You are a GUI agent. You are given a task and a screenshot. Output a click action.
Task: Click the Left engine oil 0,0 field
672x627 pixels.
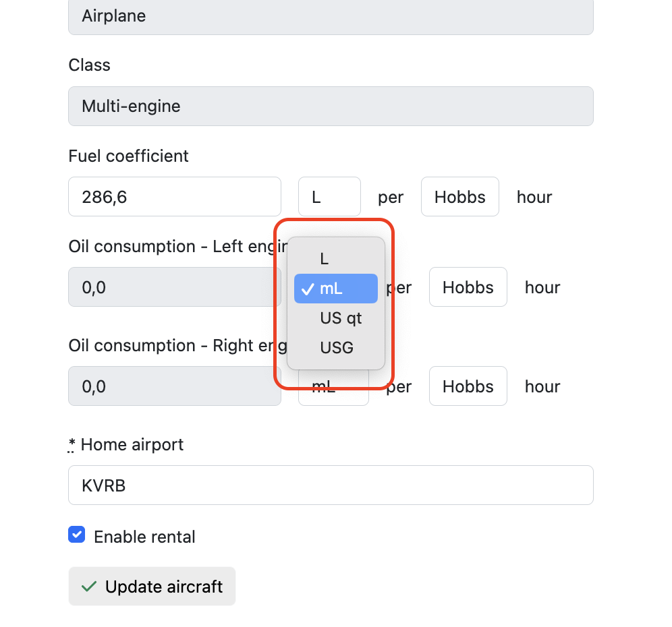click(175, 287)
